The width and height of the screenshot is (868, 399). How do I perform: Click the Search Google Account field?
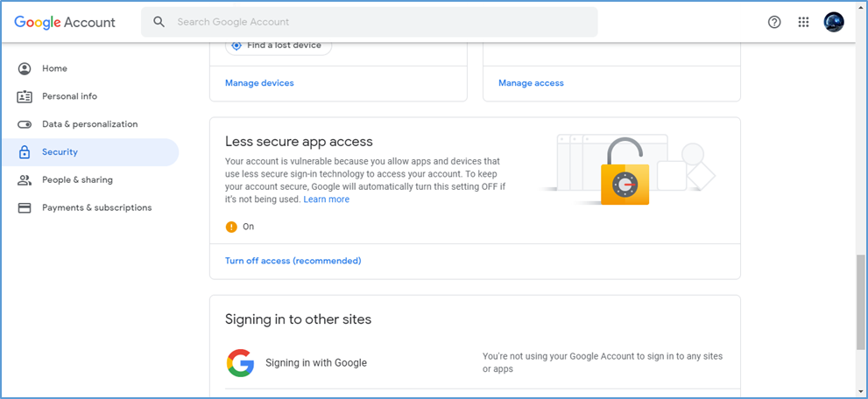point(377,22)
